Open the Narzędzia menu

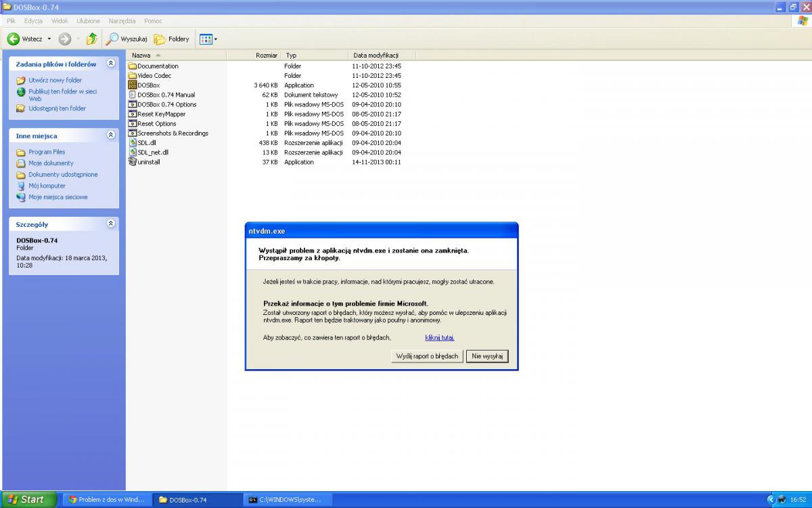122,21
